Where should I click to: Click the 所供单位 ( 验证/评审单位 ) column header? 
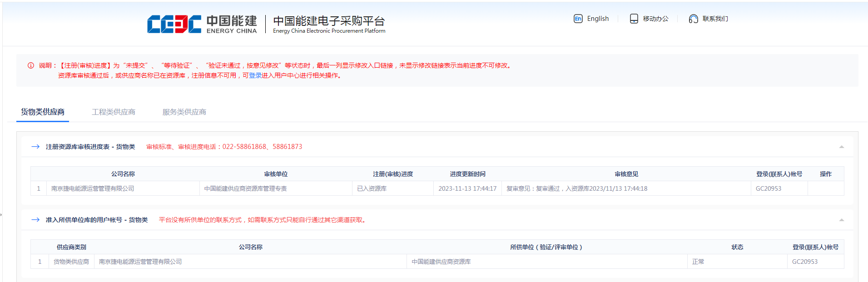546,247
